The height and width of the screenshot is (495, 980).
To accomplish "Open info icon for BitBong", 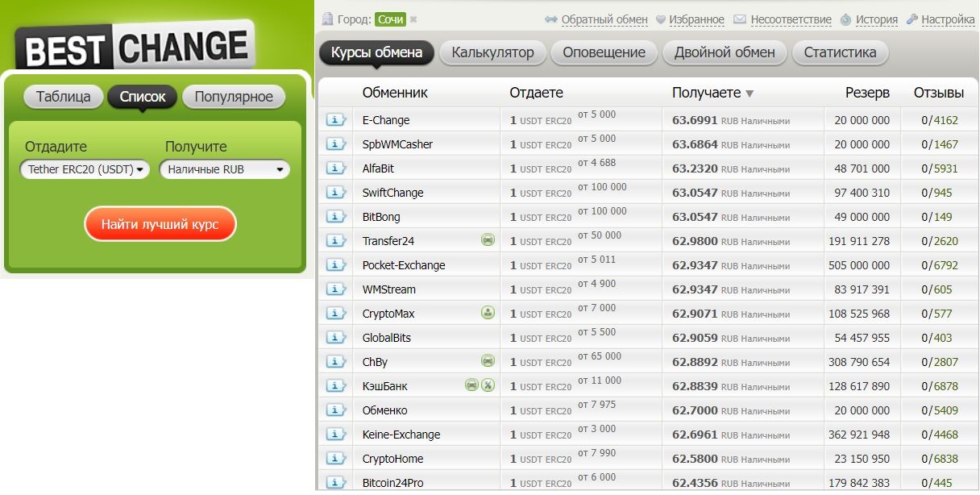I will tap(335, 217).
